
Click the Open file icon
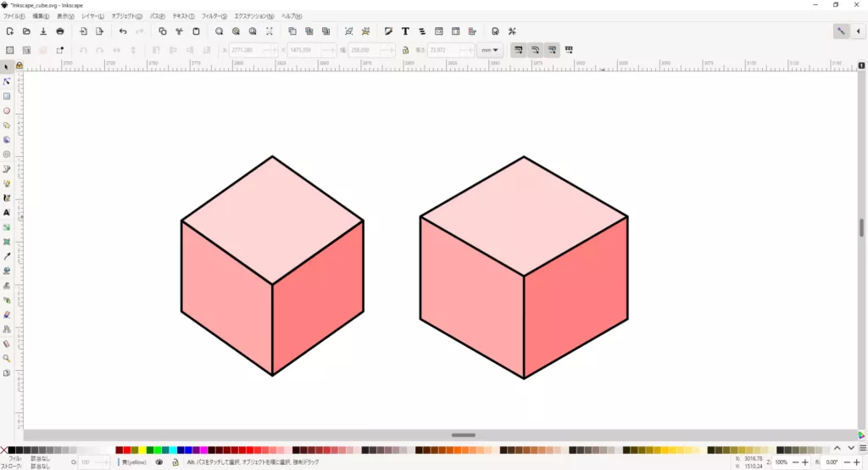(x=26, y=31)
